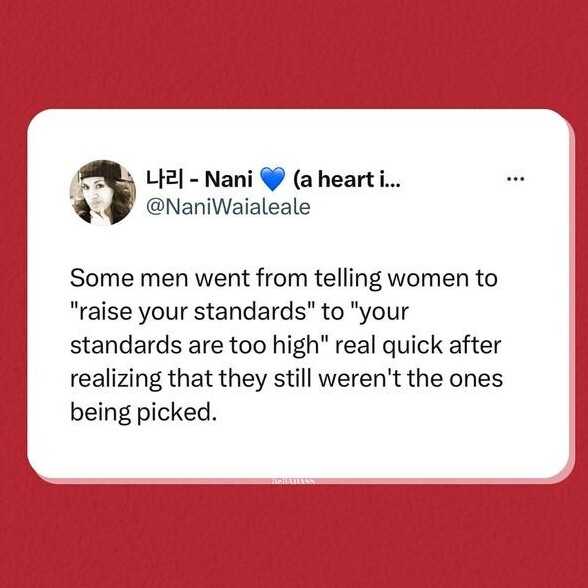588x588 pixels.
Task: Click the red background below the card
Action: point(294,536)
